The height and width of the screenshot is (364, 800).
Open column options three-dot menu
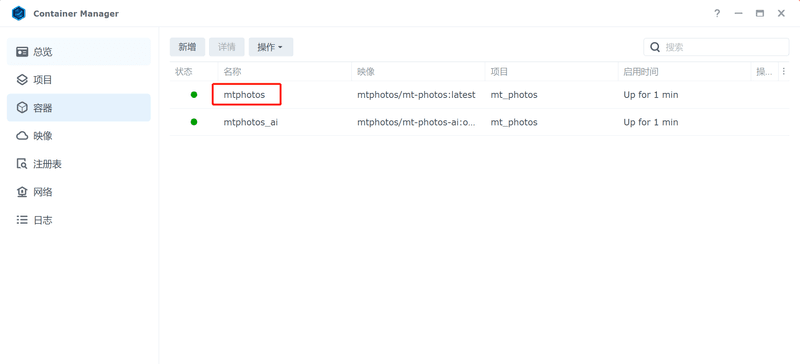coord(784,71)
